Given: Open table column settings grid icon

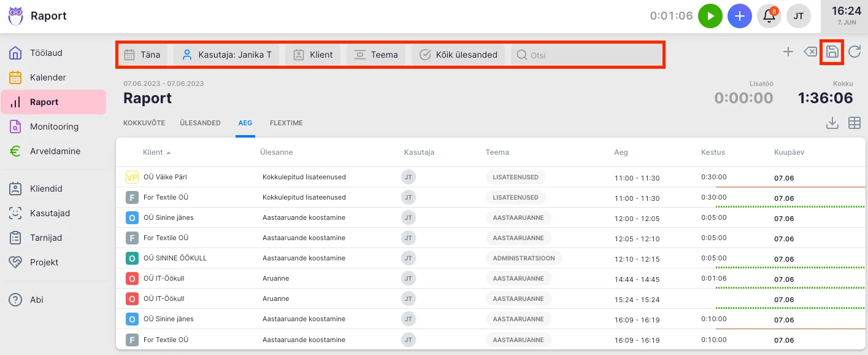Looking at the screenshot, I should (x=855, y=123).
